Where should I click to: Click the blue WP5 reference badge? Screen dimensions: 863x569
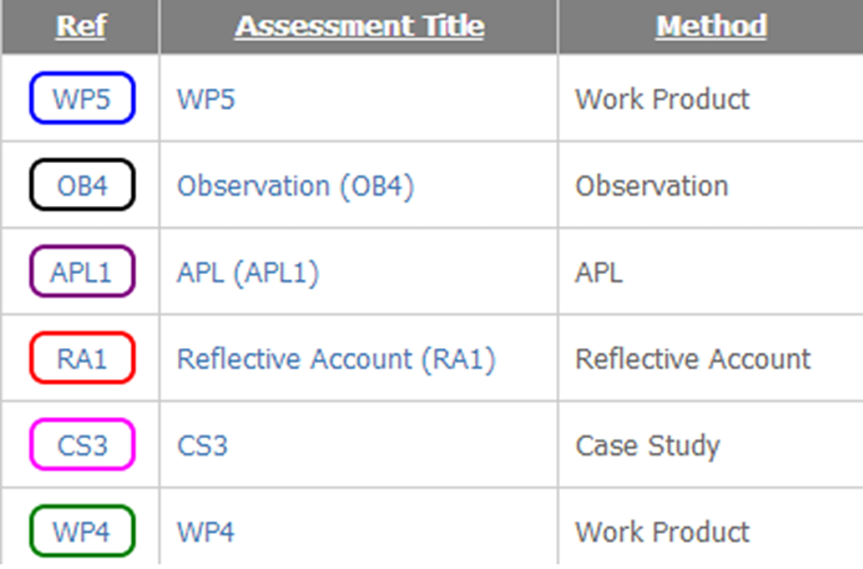tap(82, 99)
